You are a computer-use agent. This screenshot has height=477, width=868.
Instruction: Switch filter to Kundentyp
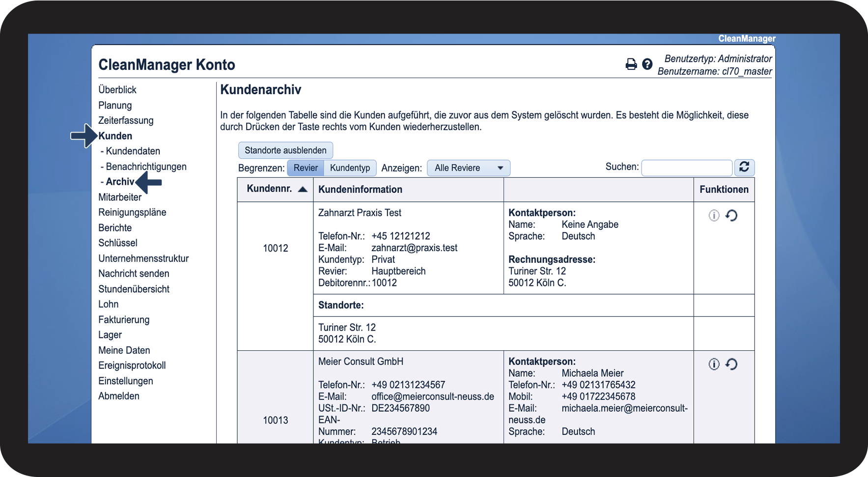click(x=350, y=168)
